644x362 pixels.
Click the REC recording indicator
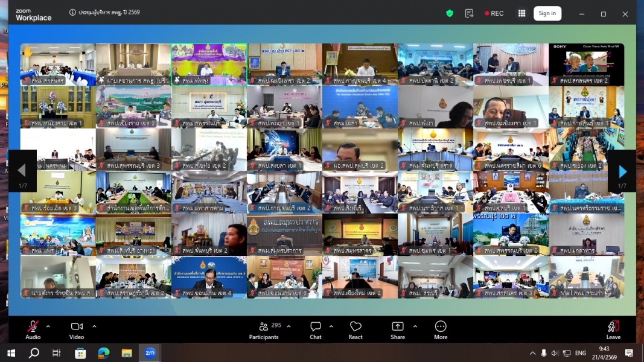point(494,13)
